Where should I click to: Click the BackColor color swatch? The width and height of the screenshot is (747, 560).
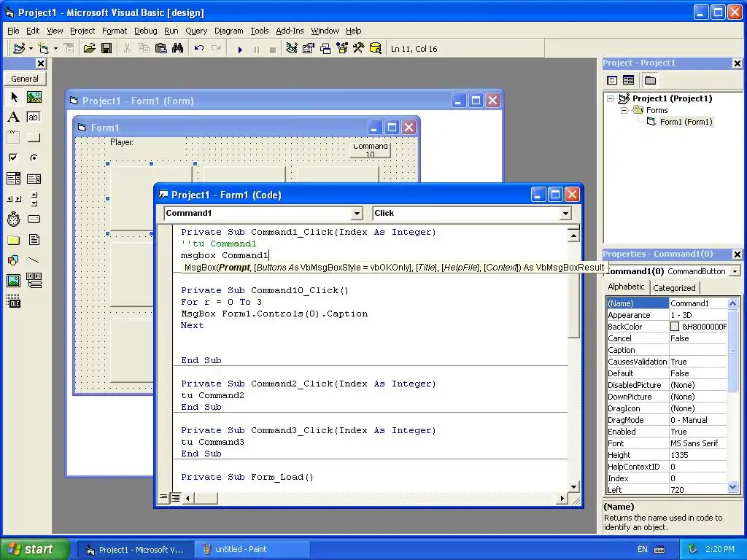tap(675, 327)
